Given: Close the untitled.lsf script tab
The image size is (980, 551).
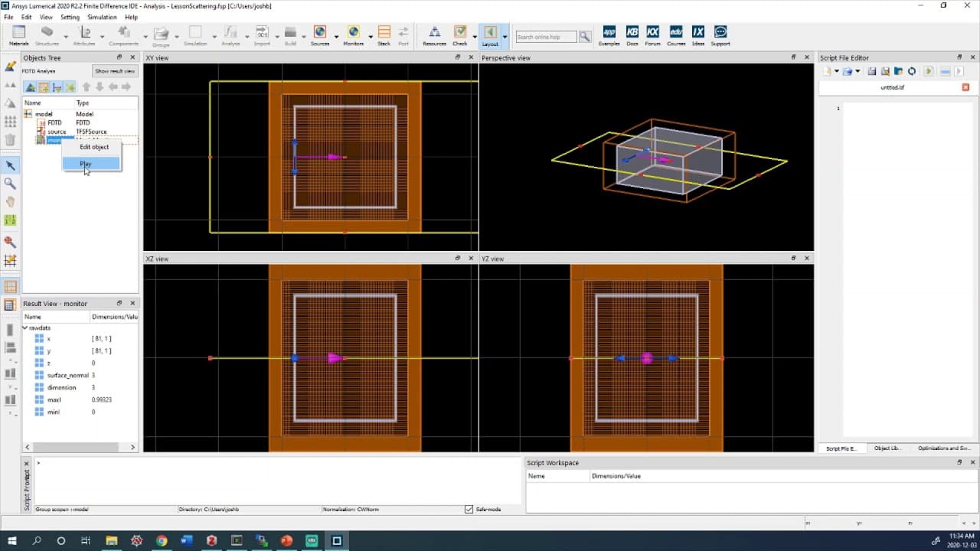Looking at the screenshot, I should tap(965, 87).
